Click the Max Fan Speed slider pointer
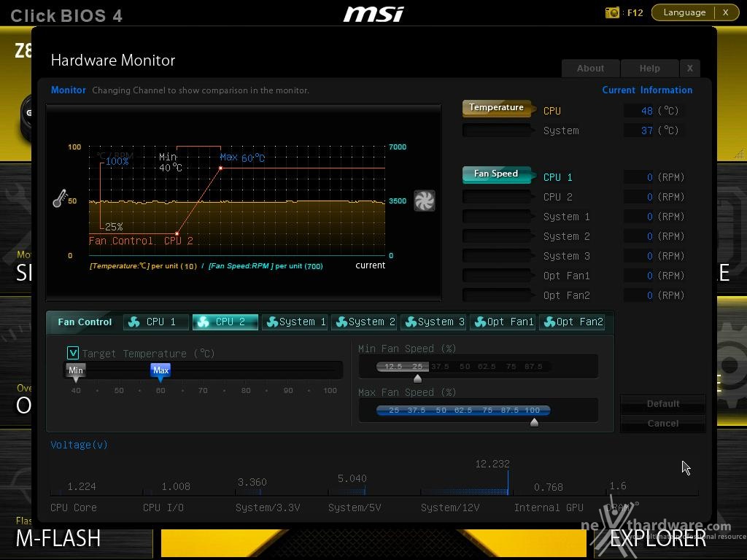Viewport: 747px width, 560px height. (534, 422)
